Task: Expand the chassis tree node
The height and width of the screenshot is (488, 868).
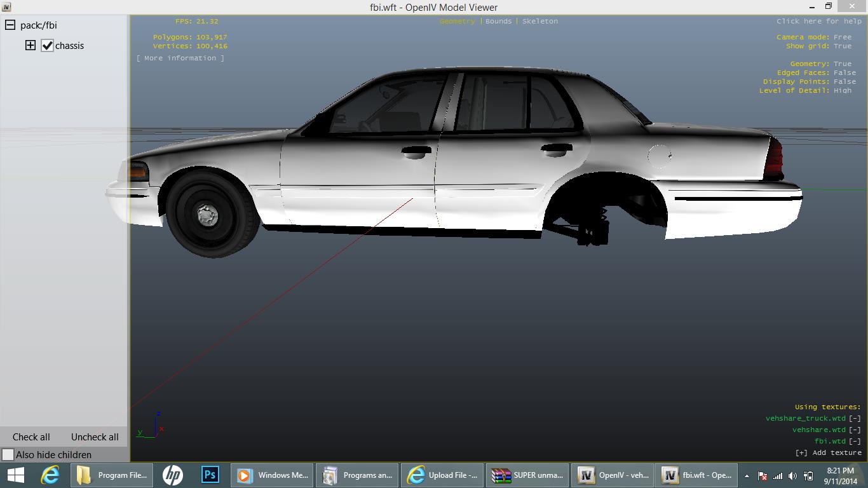Action: (x=30, y=45)
